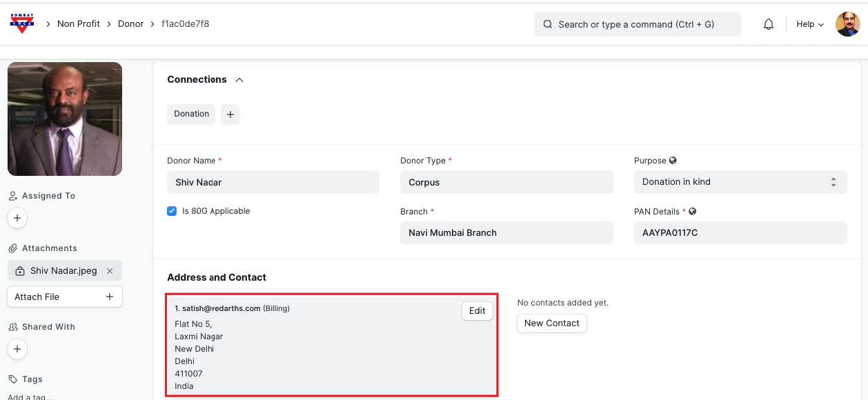Add a new Donation connection with plus

[230, 114]
